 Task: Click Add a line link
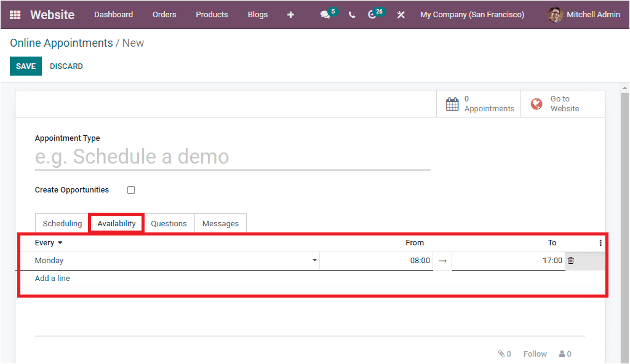pos(52,278)
